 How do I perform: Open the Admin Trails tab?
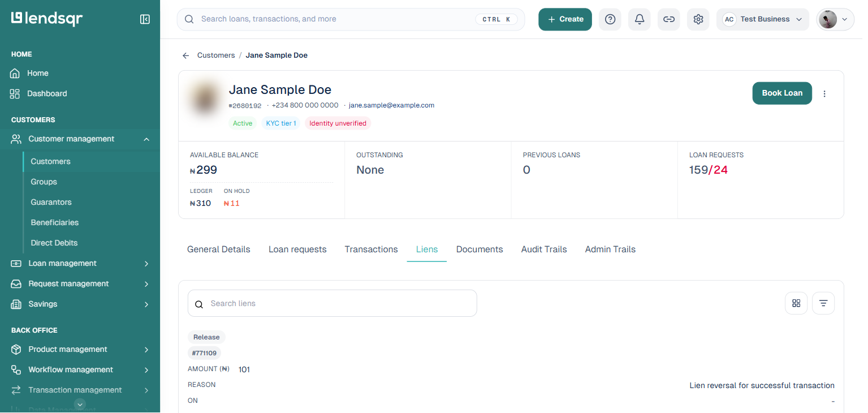coord(611,249)
